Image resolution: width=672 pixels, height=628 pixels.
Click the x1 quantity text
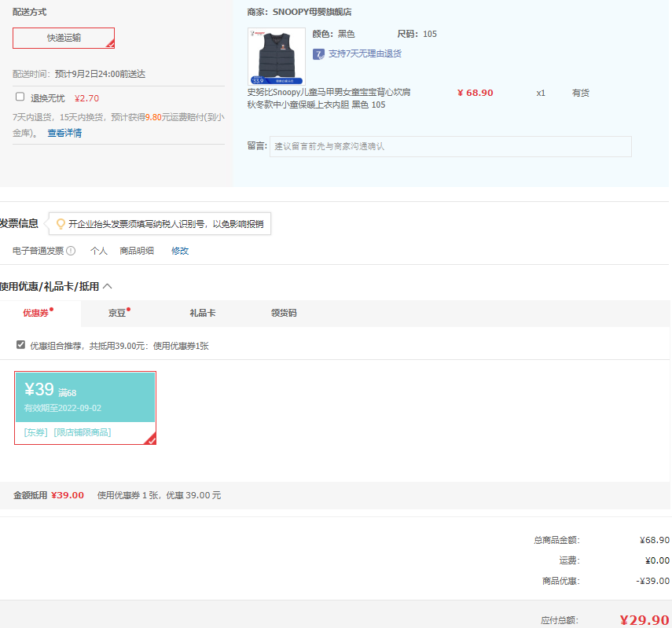[x=541, y=93]
